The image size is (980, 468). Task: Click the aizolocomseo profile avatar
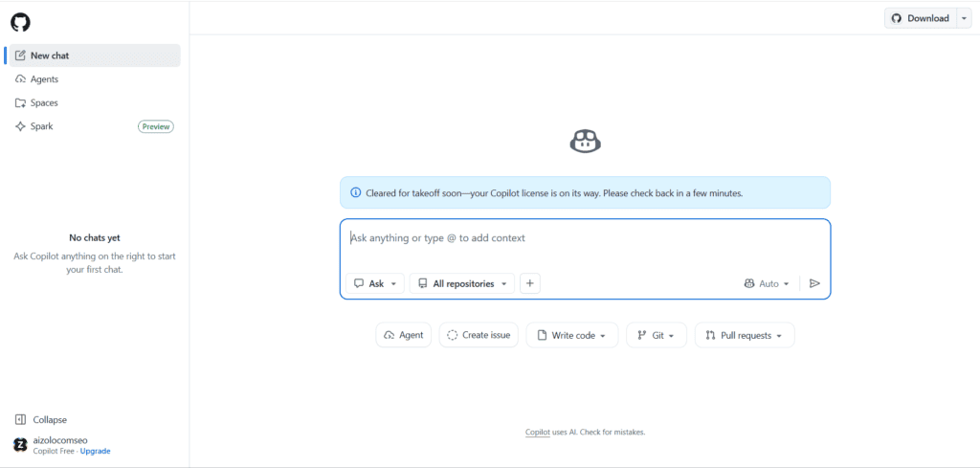point(21,445)
